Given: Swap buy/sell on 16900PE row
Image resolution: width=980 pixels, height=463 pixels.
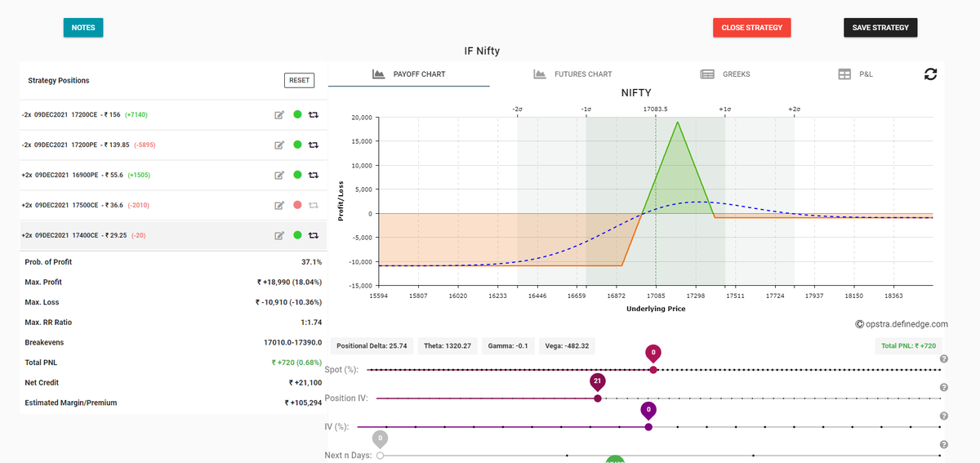Looking at the screenshot, I should [x=313, y=175].
